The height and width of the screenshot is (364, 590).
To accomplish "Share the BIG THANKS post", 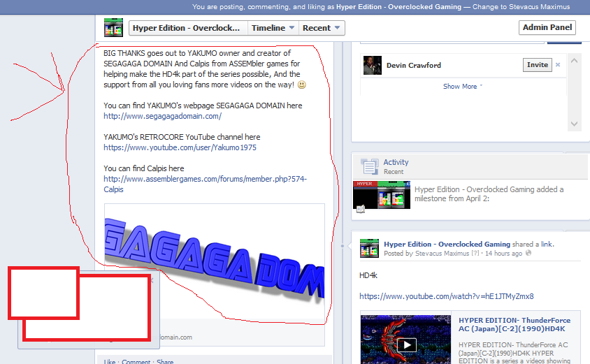I will (x=165, y=361).
